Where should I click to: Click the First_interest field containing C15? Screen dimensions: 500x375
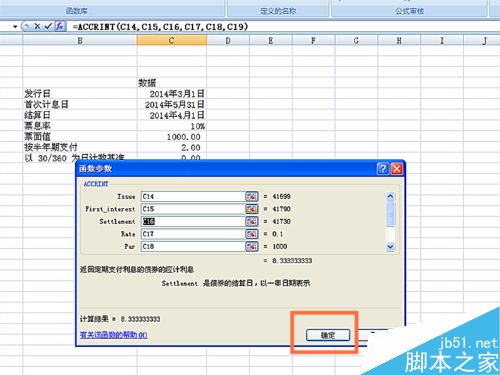[x=193, y=209]
